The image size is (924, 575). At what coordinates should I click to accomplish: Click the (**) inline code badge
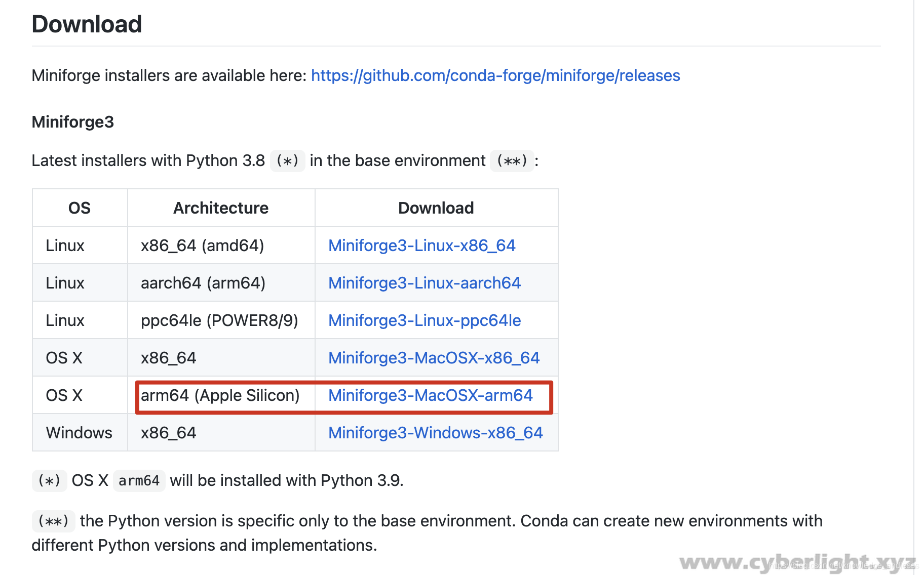[512, 161]
